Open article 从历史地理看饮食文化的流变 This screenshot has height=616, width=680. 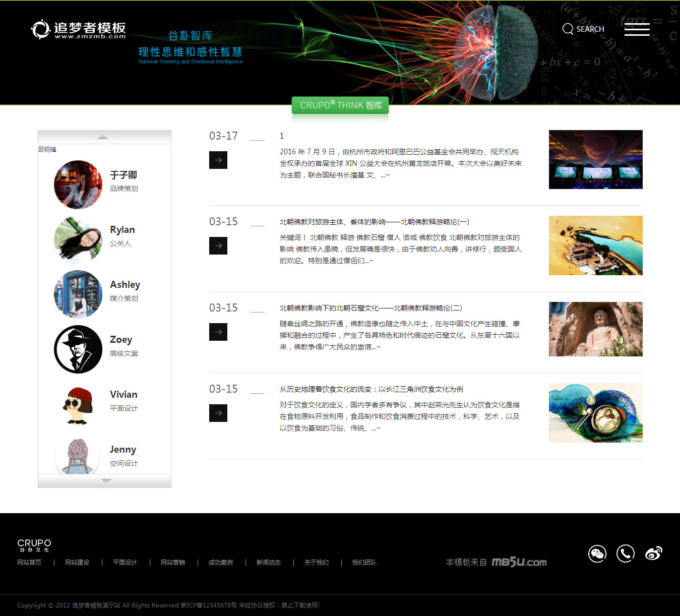coord(371,389)
